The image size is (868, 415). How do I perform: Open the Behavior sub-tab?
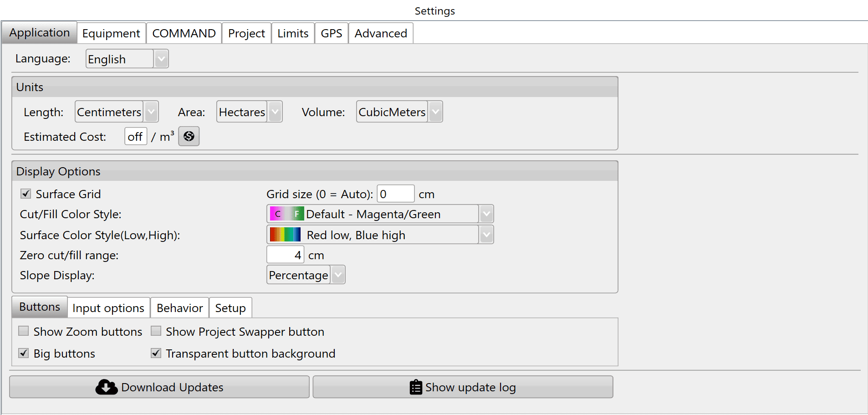[180, 308]
